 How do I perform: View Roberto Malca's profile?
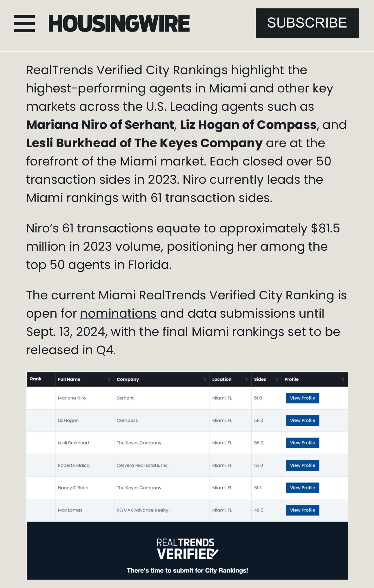click(302, 465)
